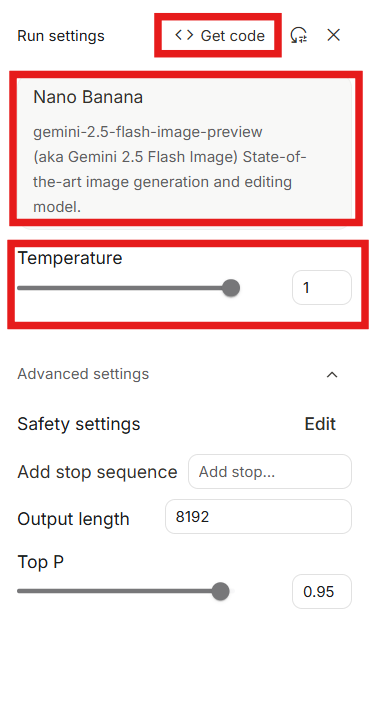Click the gemini-2.5-flash-image-preview model ID text
This screenshot has height=724, width=370.
pos(148,132)
